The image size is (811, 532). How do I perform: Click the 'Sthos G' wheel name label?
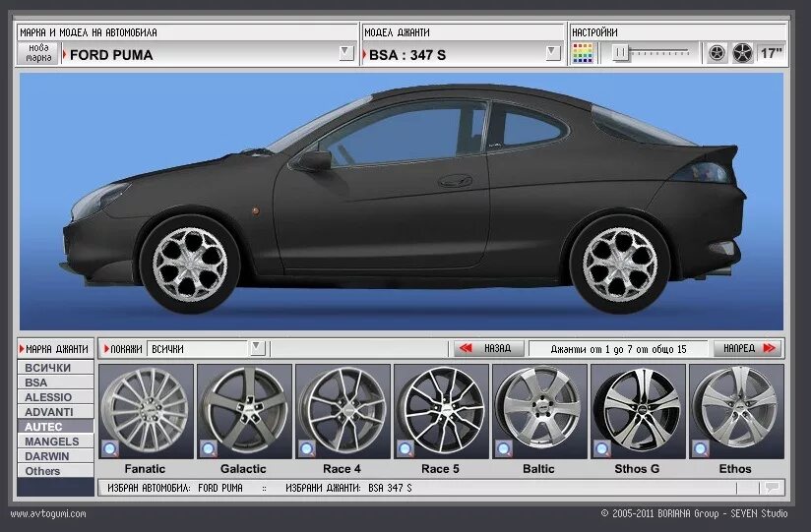637,469
